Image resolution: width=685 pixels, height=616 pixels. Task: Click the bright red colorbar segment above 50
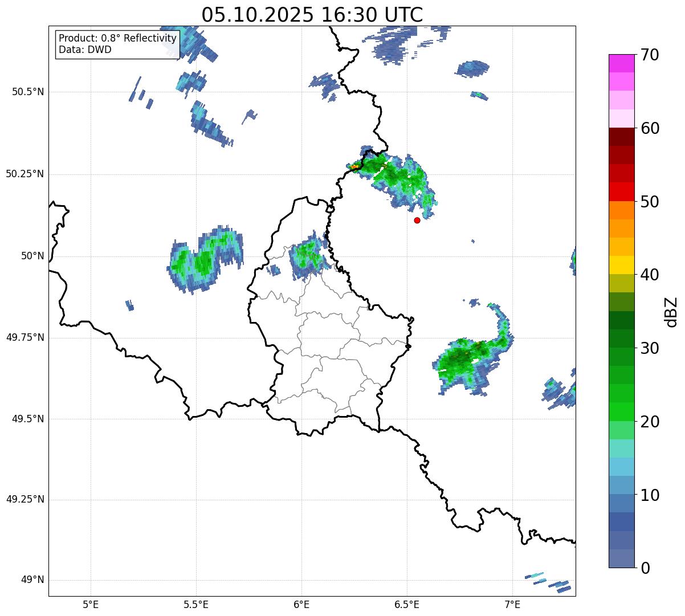(621, 192)
